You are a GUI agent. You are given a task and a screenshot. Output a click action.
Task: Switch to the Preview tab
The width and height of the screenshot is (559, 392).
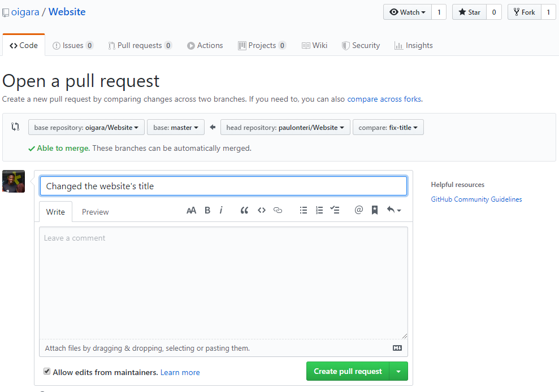click(x=95, y=211)
